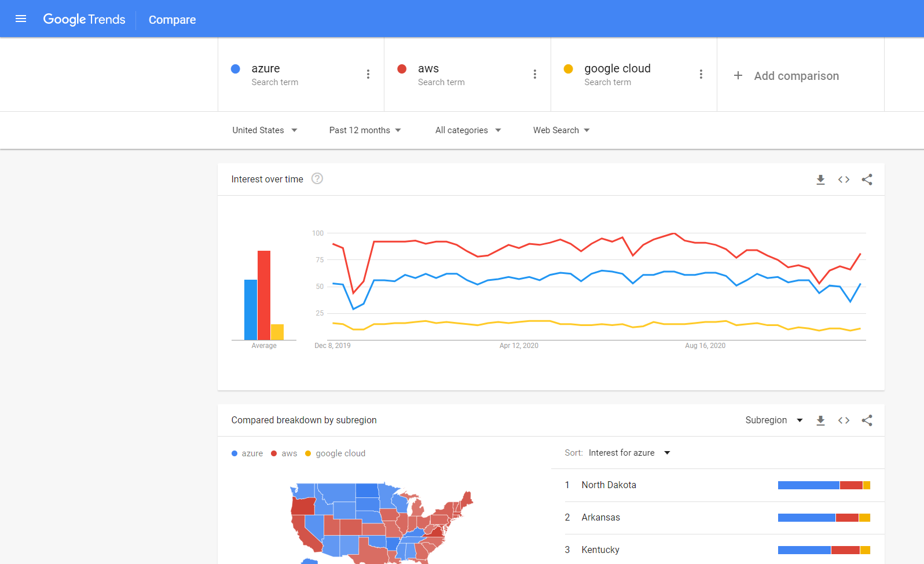This screenshot has height=564, width=924.
Task: Click the blue azure average bar
Action: click(x=251, y=310)
